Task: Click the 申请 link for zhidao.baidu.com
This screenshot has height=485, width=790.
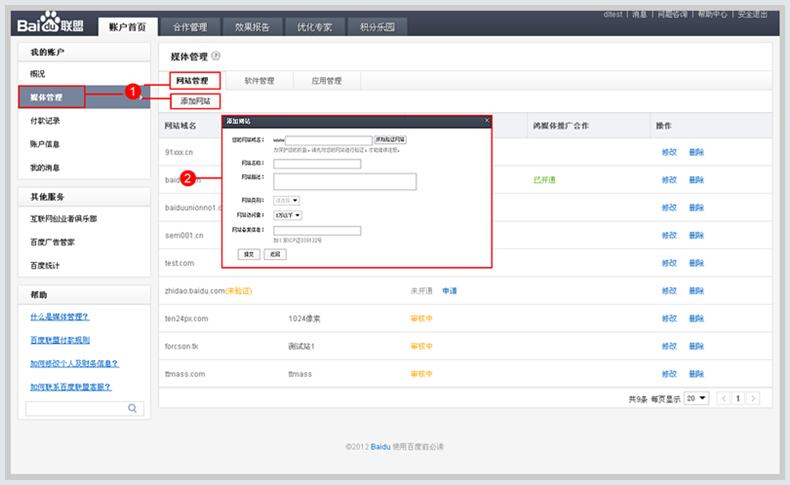Action: pyautogui.click(x=449, y=290)
